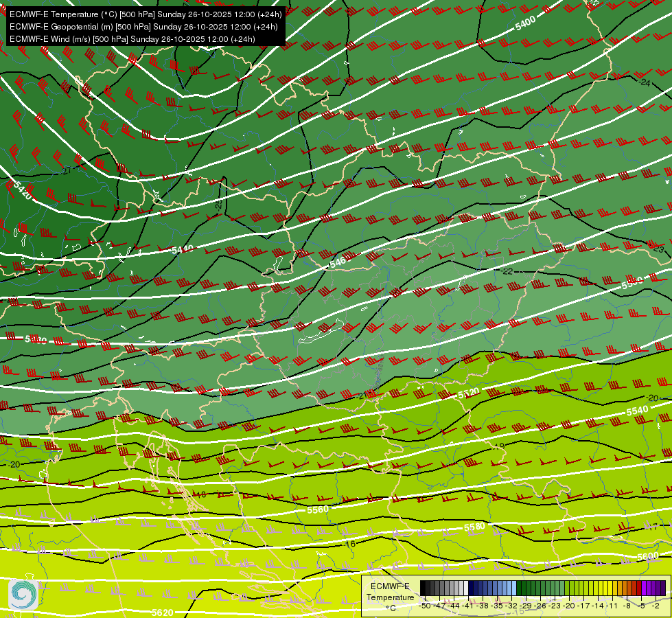672x618 pixels.
Task: Click the -18 isotherm label
Action: pos(200,494)
